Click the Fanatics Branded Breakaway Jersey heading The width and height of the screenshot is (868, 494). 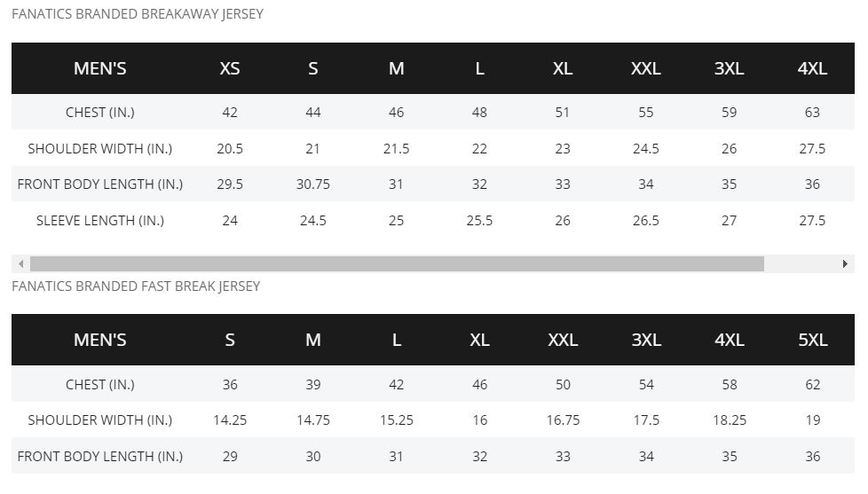click(138, 14)
